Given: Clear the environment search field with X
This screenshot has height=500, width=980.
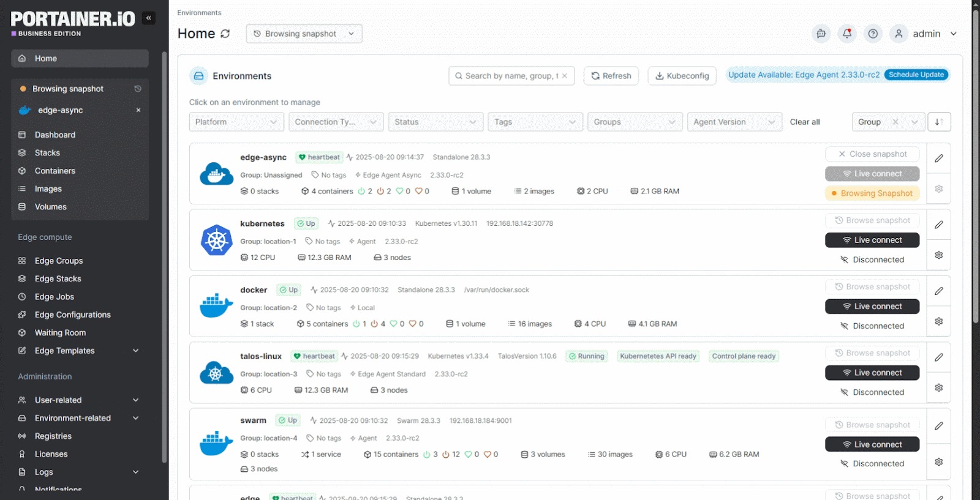Looking at the screenshot, I should (x=565, y=76).
